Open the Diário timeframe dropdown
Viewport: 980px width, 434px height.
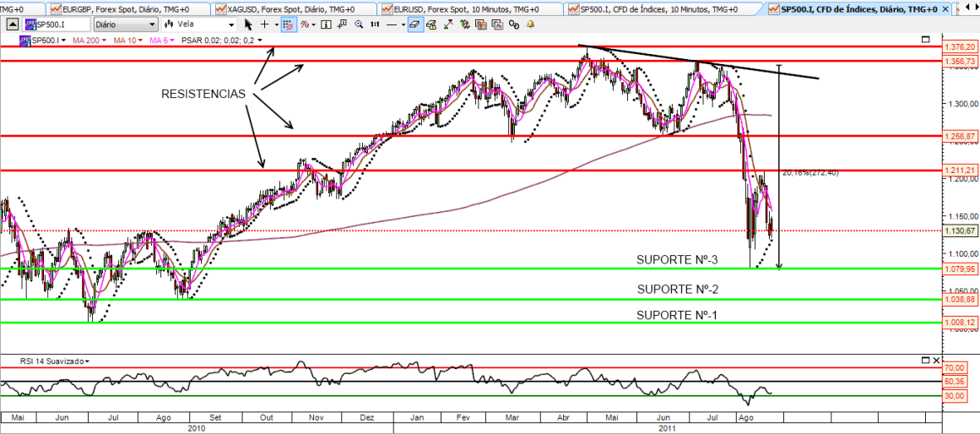pos(126,24)
